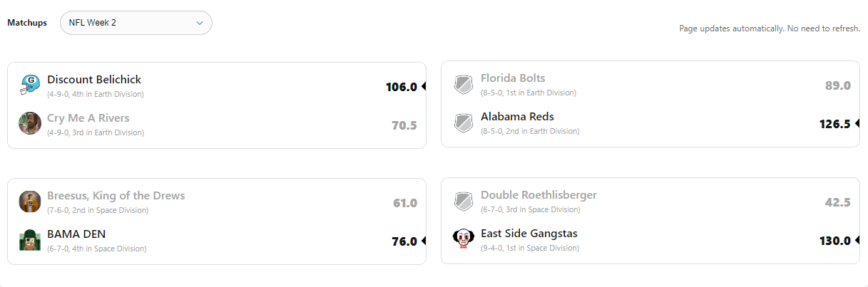Click Double Roethlisberger team name

538,195
